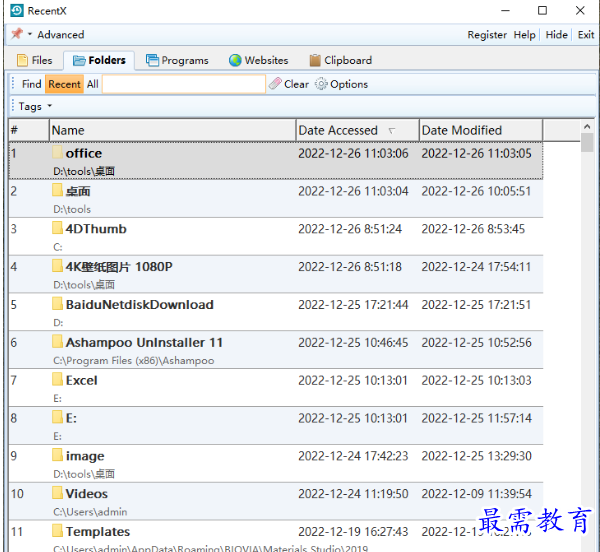
Task: Click the Clipboard tab icon
Action: pos(315,60)
